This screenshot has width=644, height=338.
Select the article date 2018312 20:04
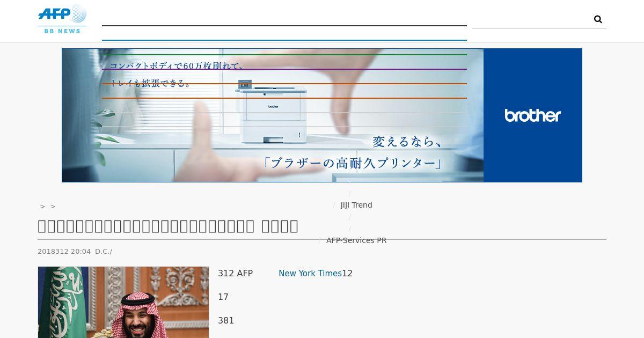coord(64,251)
